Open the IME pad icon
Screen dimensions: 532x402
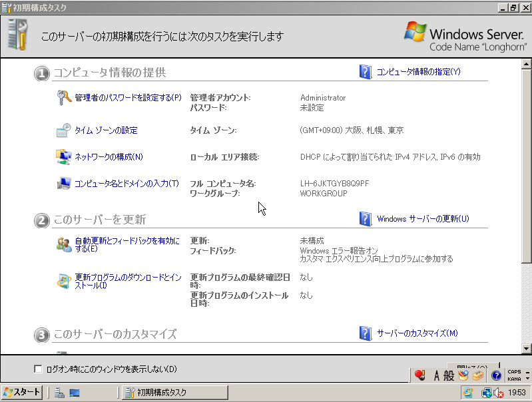(463, 375)
